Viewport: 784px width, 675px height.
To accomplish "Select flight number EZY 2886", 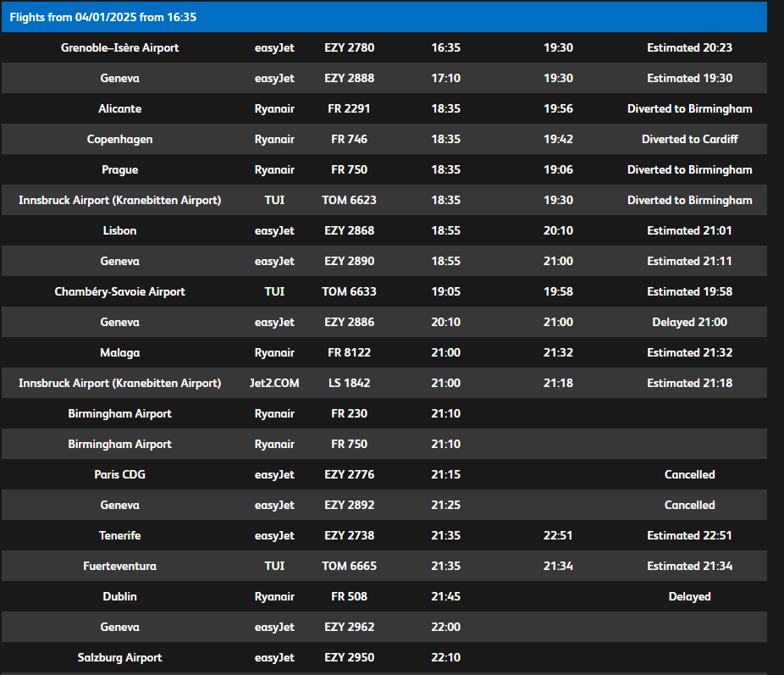I will [349, 322].
